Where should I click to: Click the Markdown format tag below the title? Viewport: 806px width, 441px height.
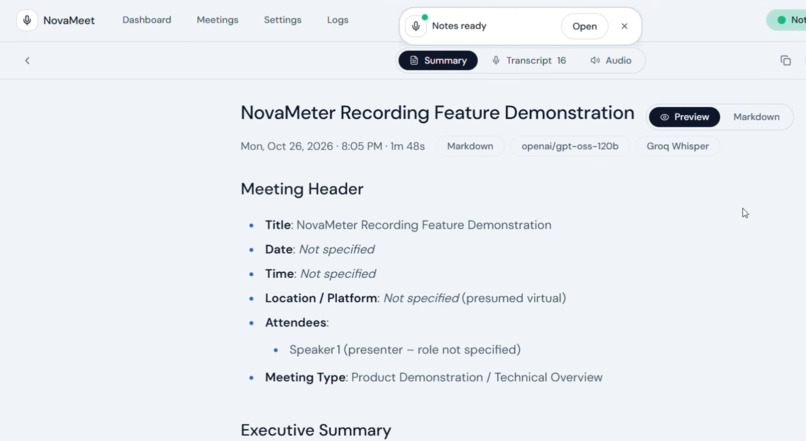pyautogui.click(x=470, y=146)
